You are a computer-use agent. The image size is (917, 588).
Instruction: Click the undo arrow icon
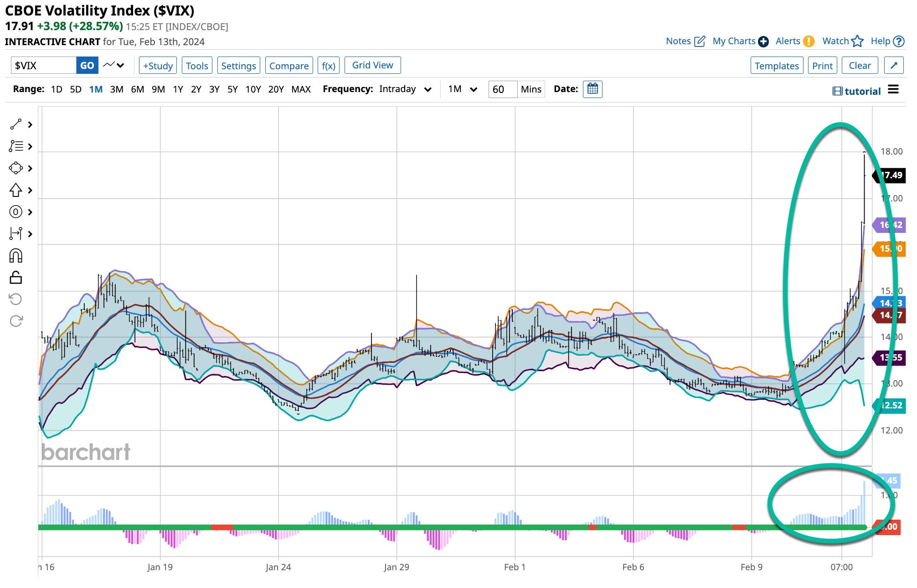[15, 299]
